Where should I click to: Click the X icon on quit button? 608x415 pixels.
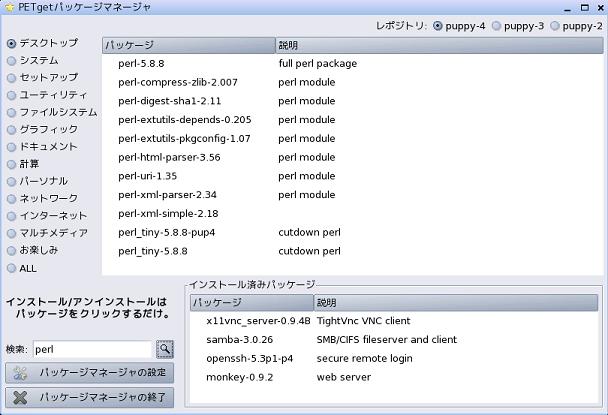pyautogui.click(x=20, y=397)
